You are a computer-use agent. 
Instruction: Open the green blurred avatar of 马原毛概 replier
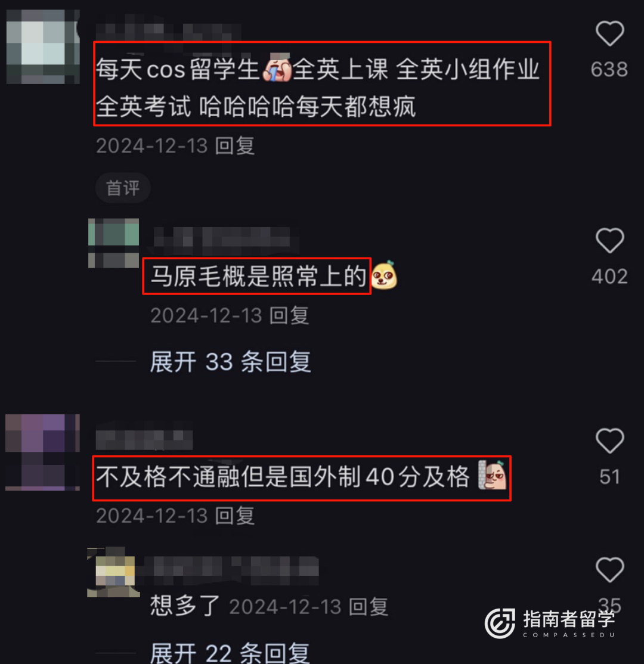[113, 243]
